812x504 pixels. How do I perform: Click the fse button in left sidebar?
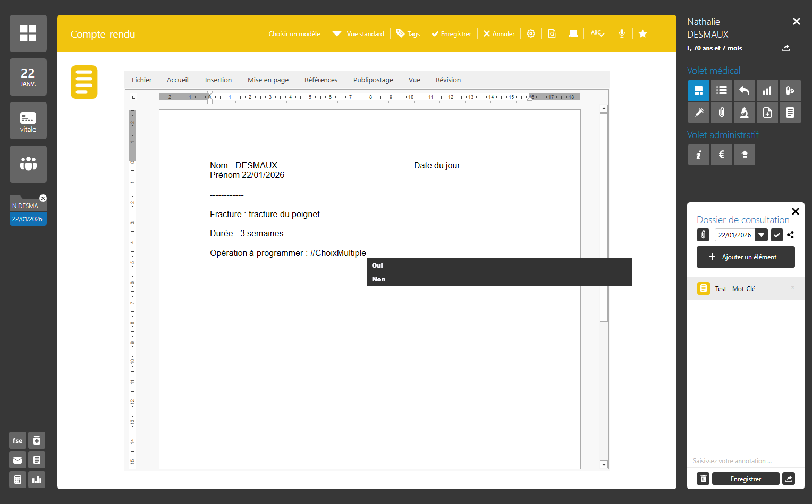pos(18,440)
